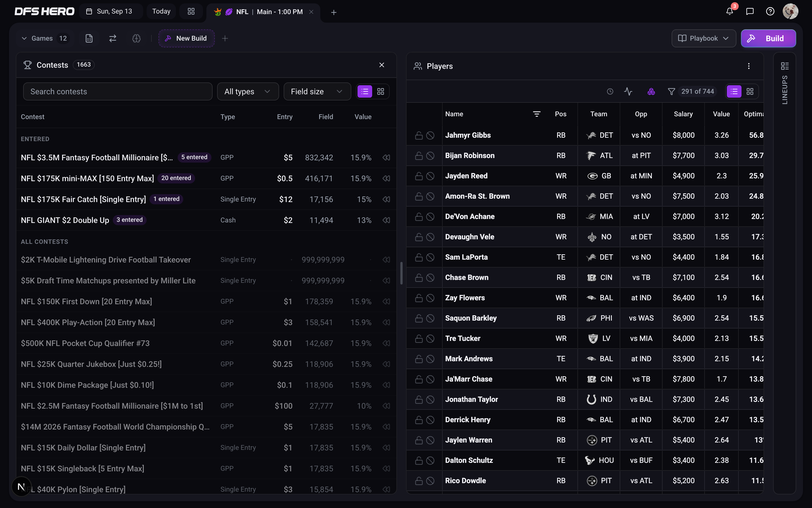Open the Sun, Sep 13 date picker

(x=111, y=11)
